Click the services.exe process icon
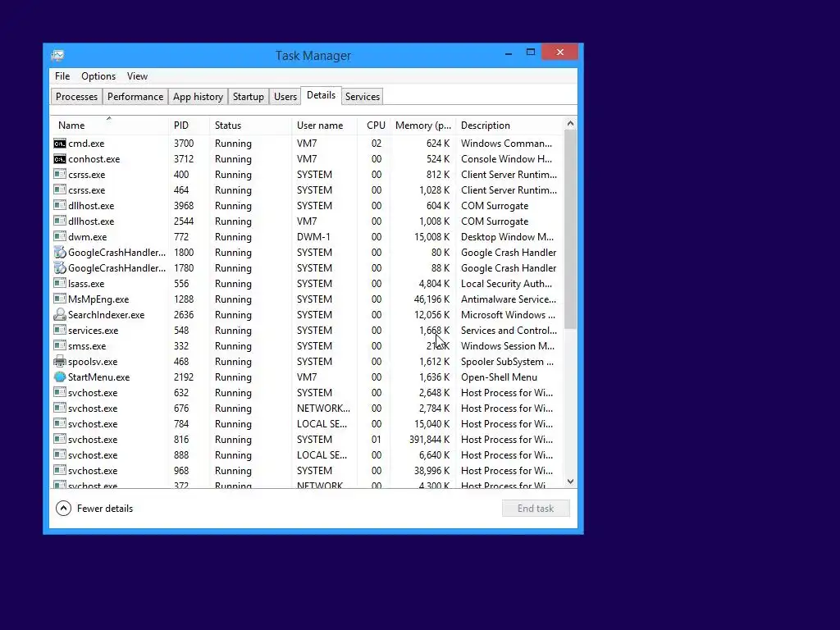 point(60,331)
